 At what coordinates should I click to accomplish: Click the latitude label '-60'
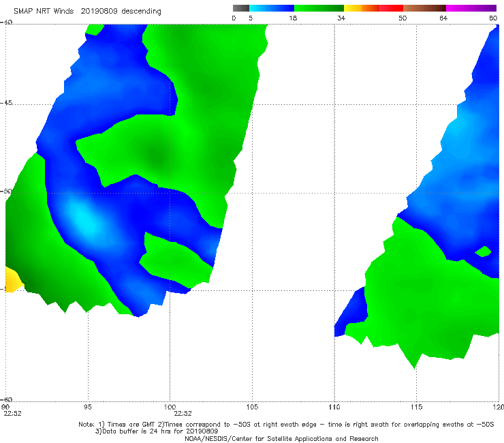[6, 399]
